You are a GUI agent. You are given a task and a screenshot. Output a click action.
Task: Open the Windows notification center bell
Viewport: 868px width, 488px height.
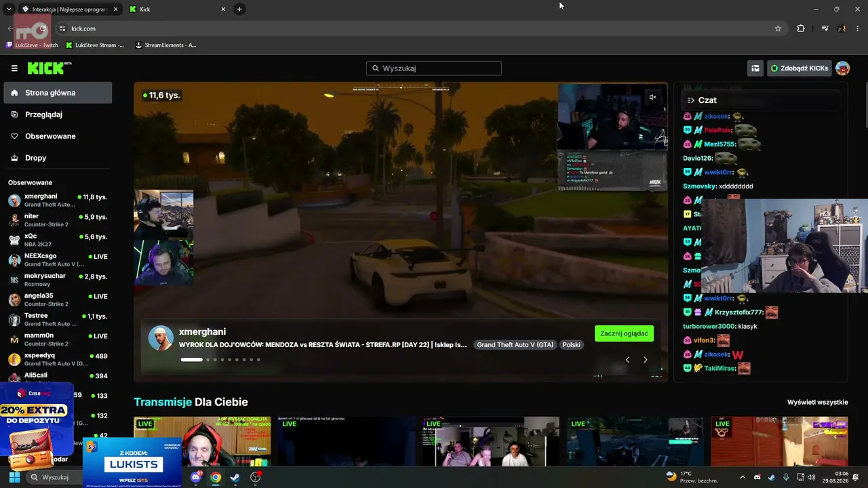(856, 477)
